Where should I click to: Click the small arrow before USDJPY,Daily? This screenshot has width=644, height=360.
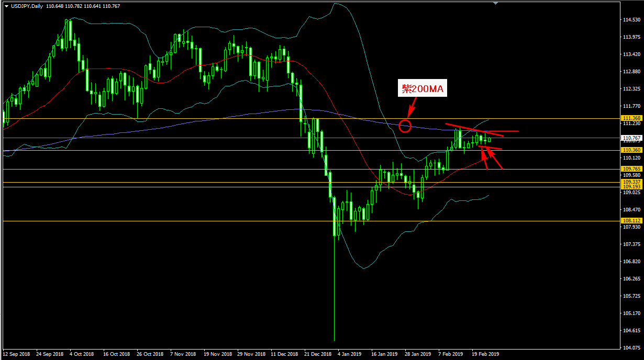(6, 5)
